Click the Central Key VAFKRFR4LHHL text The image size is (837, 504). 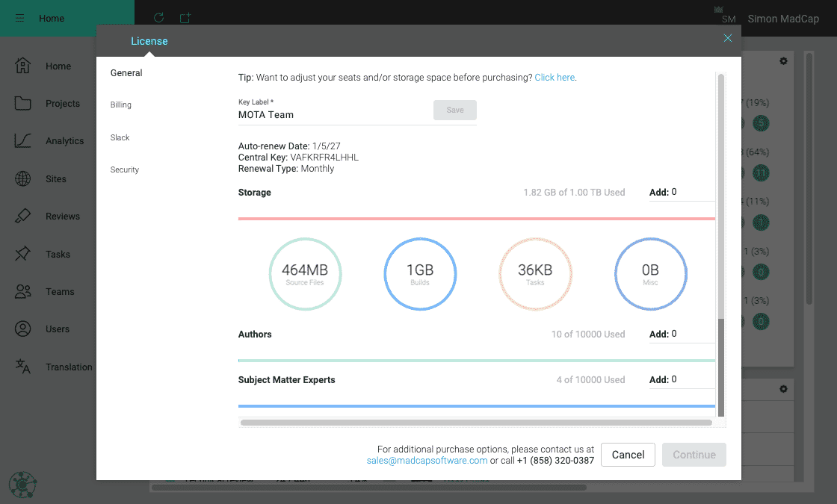pyautogui.click(x=298, y=158)
